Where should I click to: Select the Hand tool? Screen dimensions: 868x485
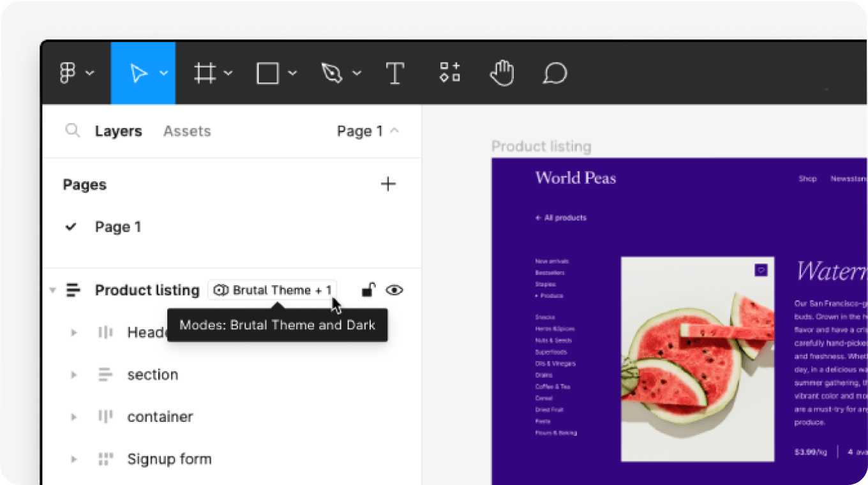pyautogui.click(x=502, y=73)
